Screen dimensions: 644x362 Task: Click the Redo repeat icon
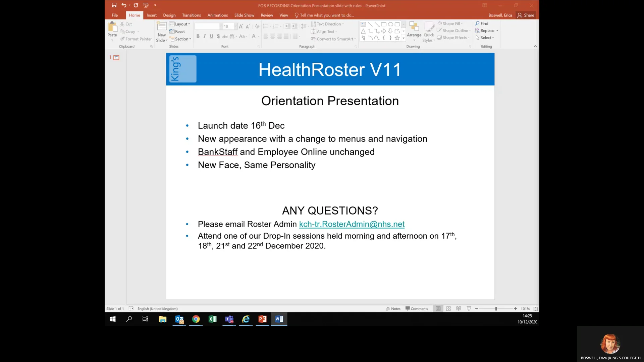click(136, 5)
